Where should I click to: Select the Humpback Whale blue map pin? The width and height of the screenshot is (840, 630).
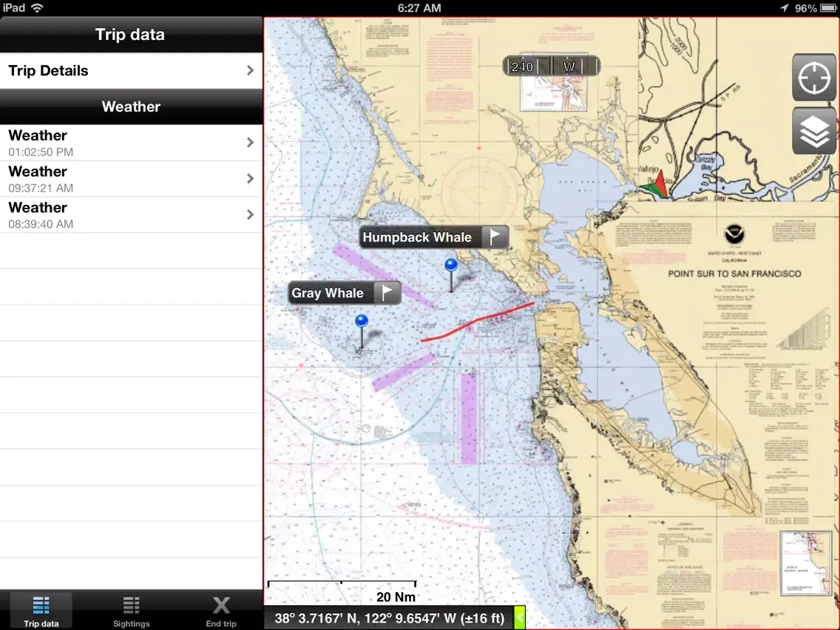tap(451, 275)
